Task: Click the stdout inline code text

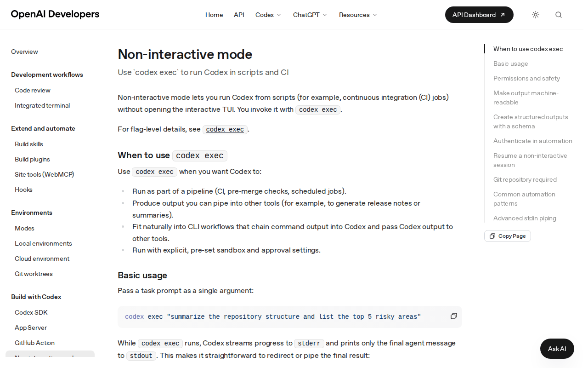Action: tap(141, 356)
